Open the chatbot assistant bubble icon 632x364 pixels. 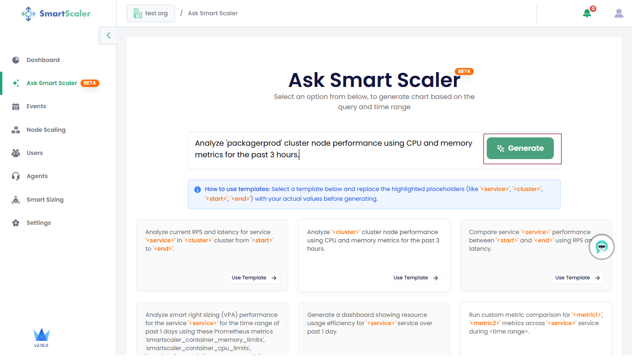[x=601, y=247]
